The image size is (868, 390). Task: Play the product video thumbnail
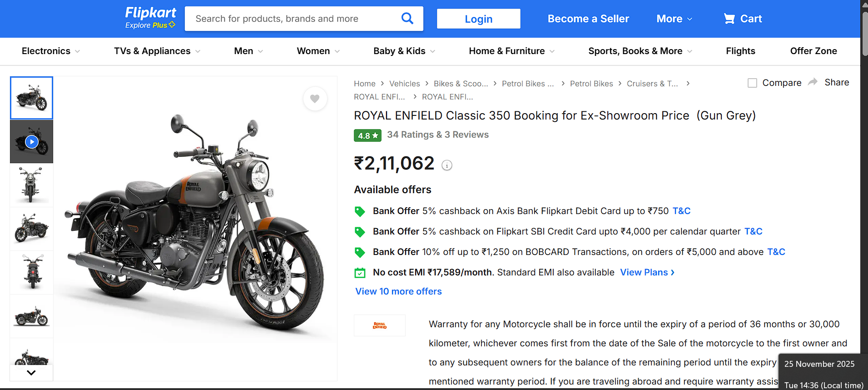[x=31, y=142]
